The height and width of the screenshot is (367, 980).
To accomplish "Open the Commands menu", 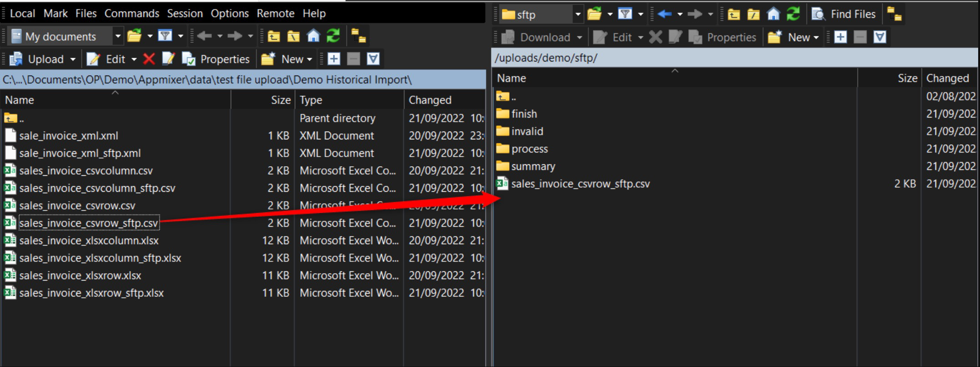I will click(131, 13).
